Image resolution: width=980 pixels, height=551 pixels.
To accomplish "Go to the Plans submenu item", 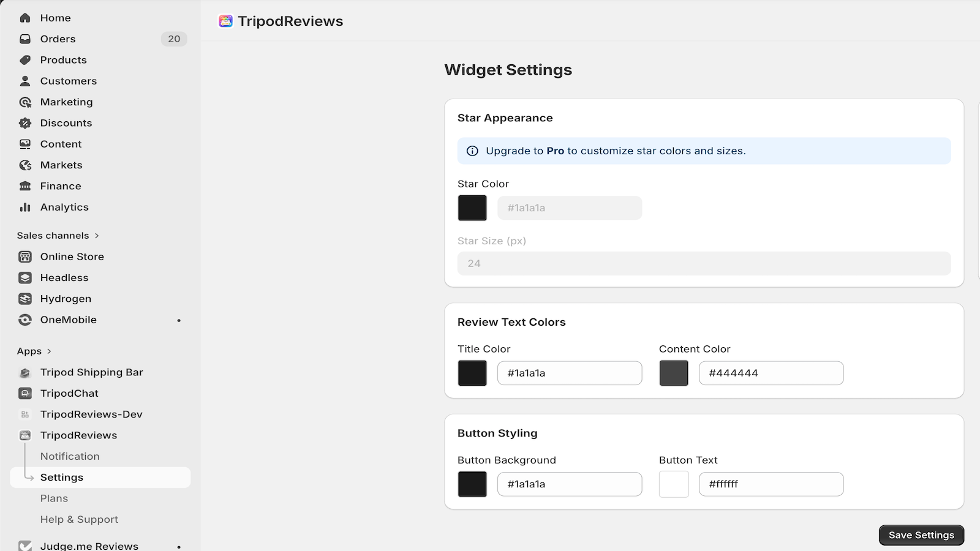I will [x=54, y=498].
